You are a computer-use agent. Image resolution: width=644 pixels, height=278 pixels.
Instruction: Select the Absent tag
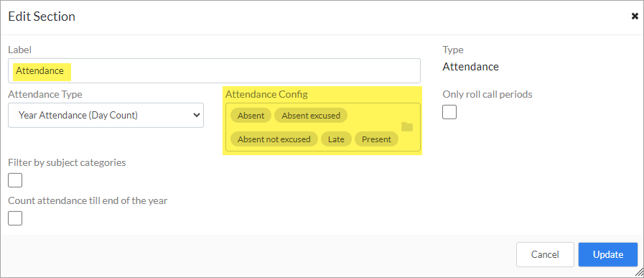[x=251, y=116]
